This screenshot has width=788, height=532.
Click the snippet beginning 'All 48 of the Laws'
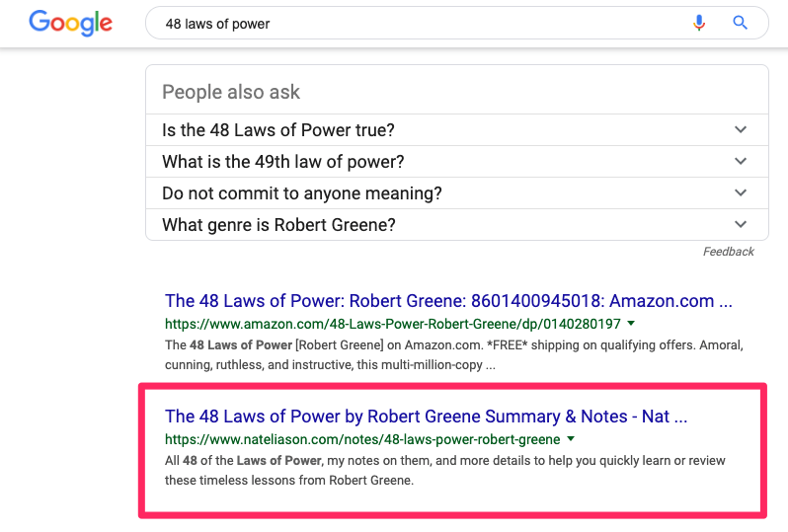tap(444, 470)
